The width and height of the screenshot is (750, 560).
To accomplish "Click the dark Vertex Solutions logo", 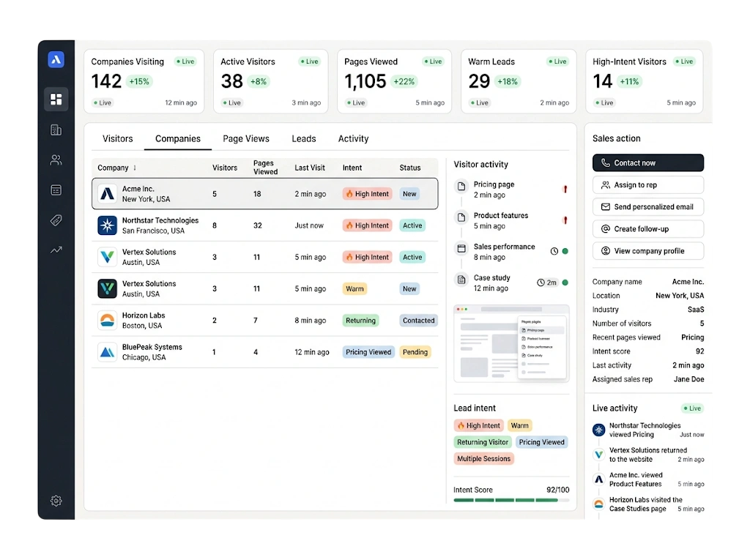I will [107, 288].
